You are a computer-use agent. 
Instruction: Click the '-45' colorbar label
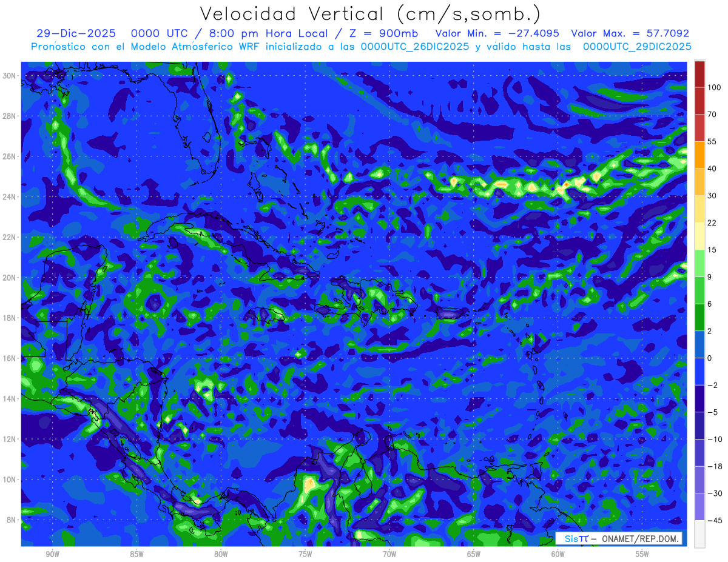tap(714, 520)
